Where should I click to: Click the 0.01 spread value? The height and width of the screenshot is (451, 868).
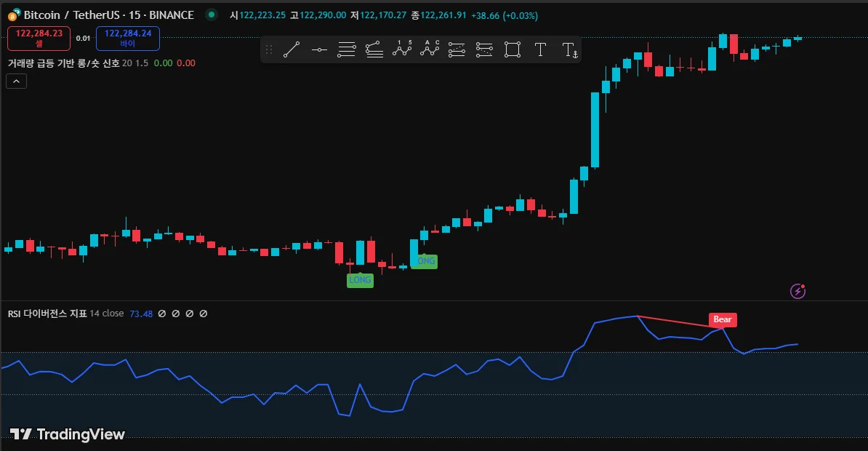83,39
